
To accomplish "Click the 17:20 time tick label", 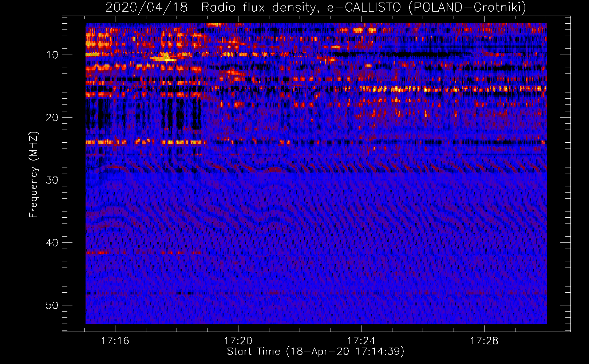I will (x=238, y=341).
